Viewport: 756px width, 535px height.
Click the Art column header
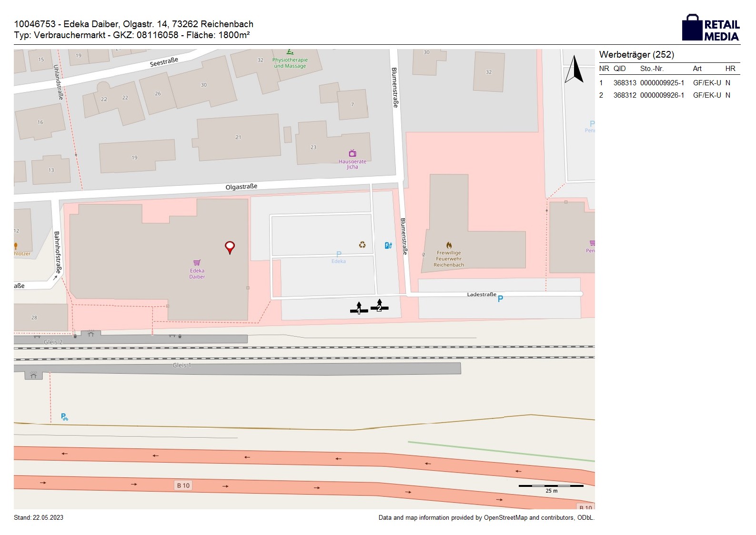(x=697, y=69)
